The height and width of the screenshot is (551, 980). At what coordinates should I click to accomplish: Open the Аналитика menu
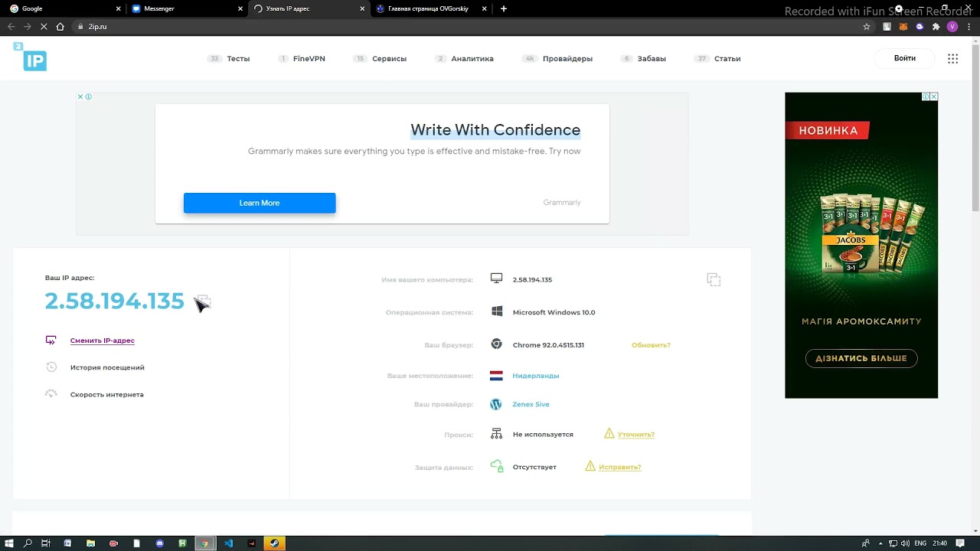(x=472, y=58)
